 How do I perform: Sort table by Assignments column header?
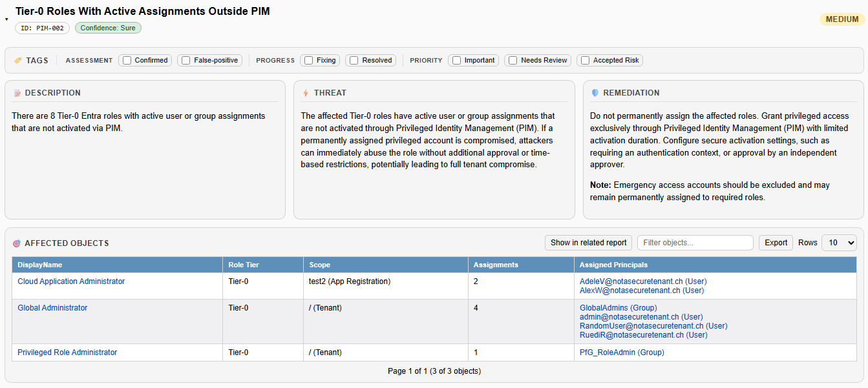496,265
